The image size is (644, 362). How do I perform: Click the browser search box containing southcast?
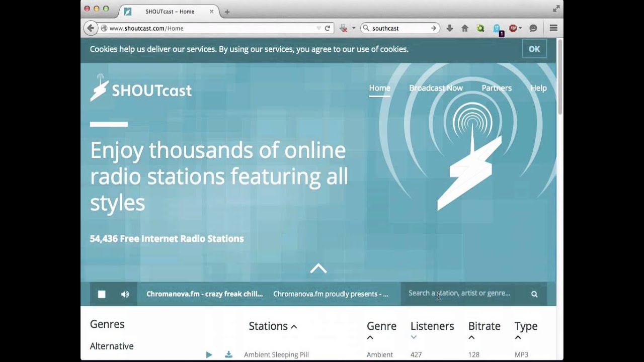click(x=400, y=28)
